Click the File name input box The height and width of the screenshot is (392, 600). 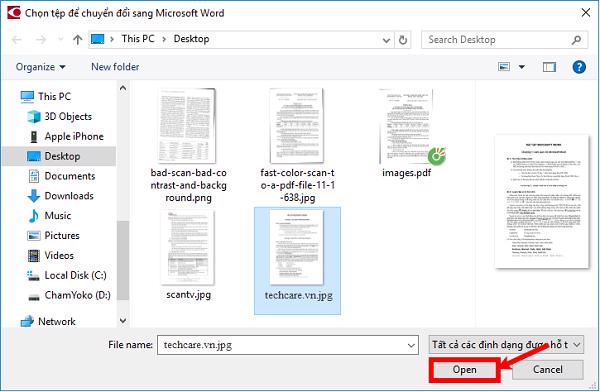tap(287, 345)
